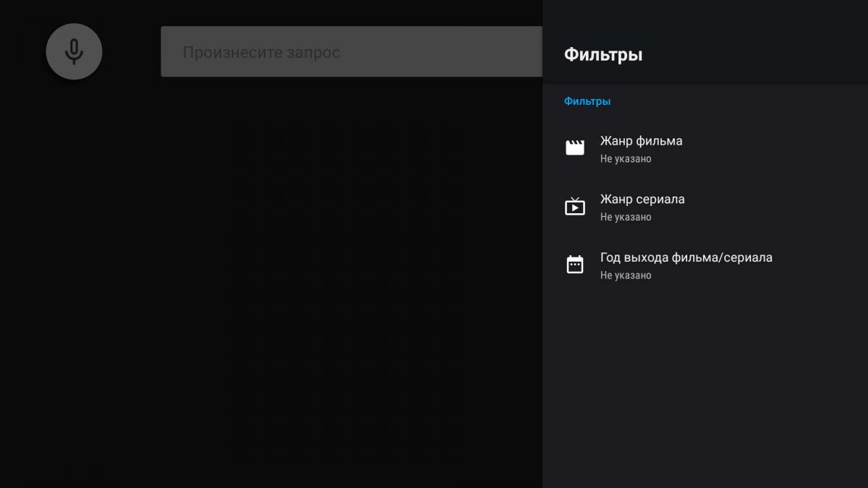Click the large "Фильтры" panel title
The height and width of the screenshot is (488, 868).
(603, 54)
